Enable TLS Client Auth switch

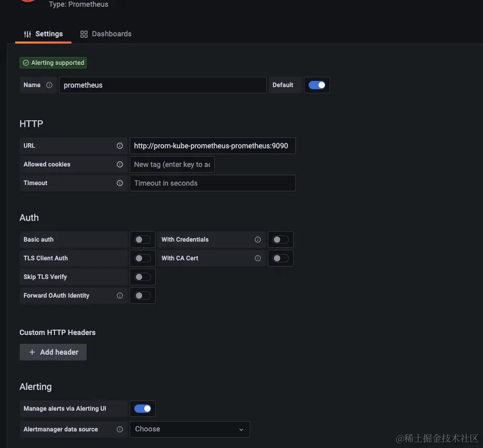click(x=143, y=258)
